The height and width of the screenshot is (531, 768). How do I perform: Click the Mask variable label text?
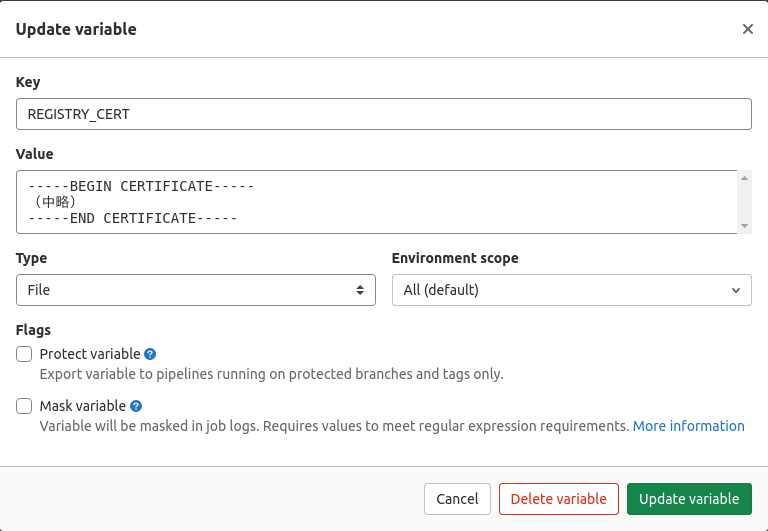tap(83, 406)
